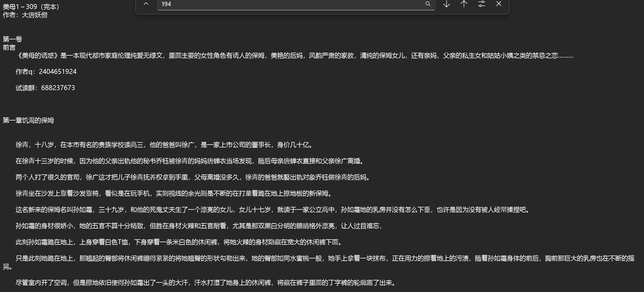Click the "第一卷" heading text
Viewport: 644px width, 292px height.
pyautogui.click(x=12, y=39)
